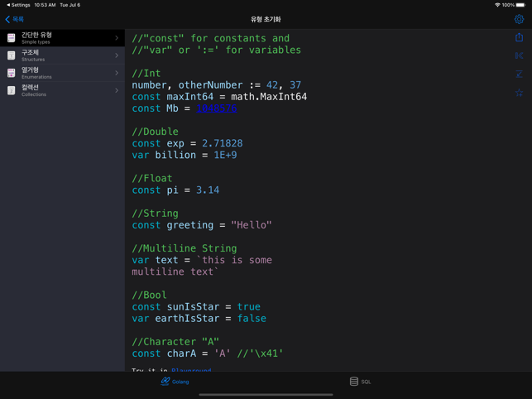This screenshot has width=532, height=399.
Task: Open the settings gear icon
Action: coord(519,19)
